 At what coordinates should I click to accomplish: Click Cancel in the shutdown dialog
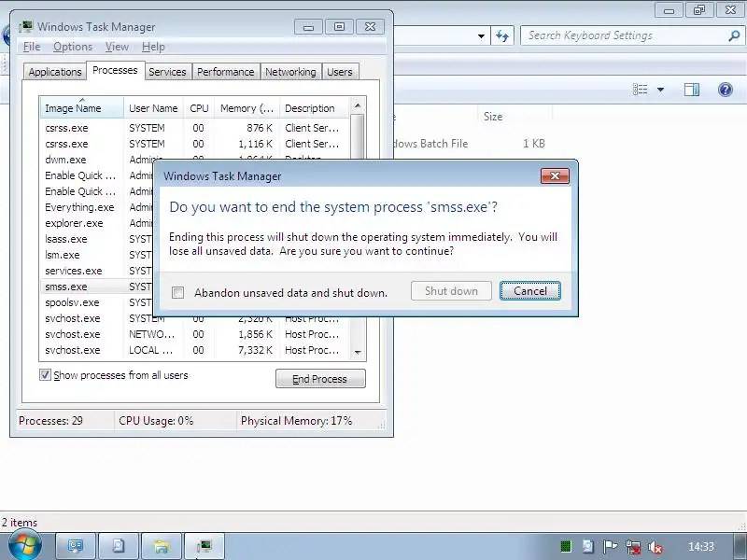point(530,291)
